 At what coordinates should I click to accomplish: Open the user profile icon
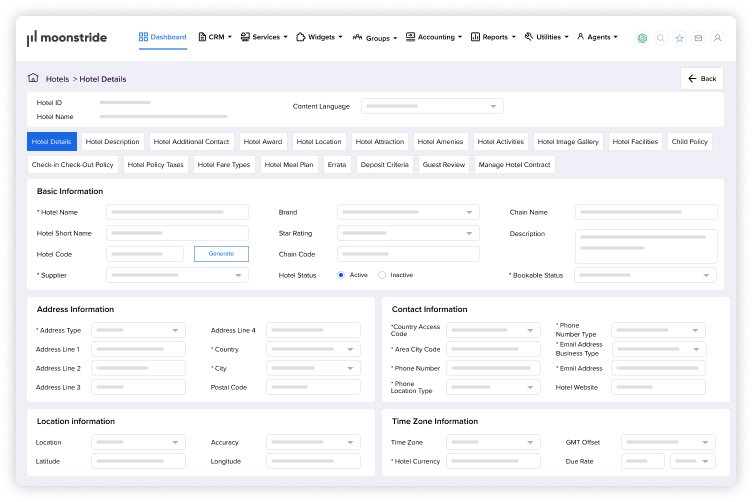click(x=717, y=38)
